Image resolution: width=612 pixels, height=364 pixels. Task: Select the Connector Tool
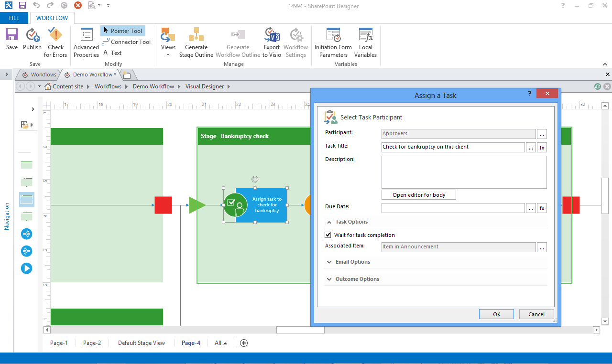[126, 42]
